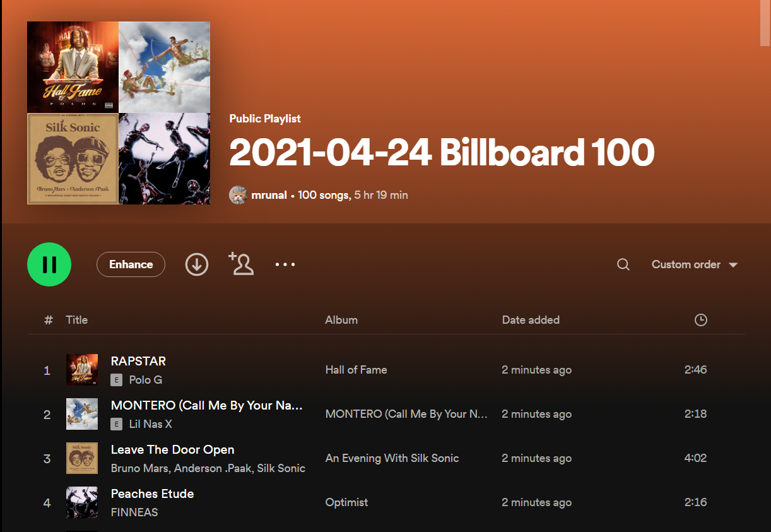Open the Custom order sorting dropdown
Viewport: 771px width, 532px height.
686,264
